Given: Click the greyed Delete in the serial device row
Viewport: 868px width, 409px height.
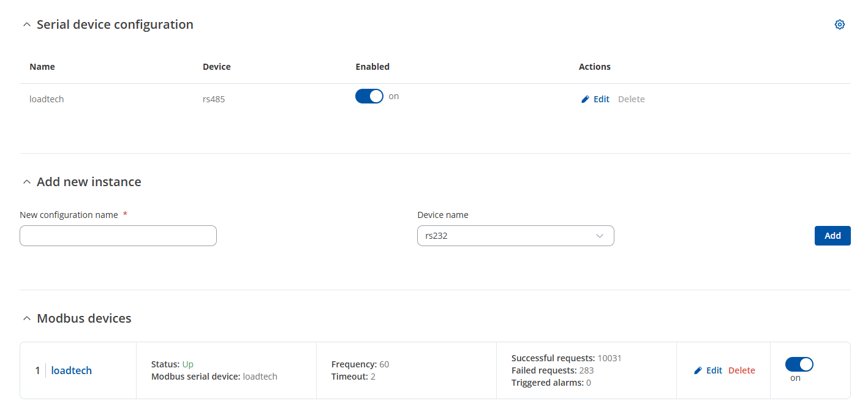Looking at the screenshot, I should coord(632,99).
